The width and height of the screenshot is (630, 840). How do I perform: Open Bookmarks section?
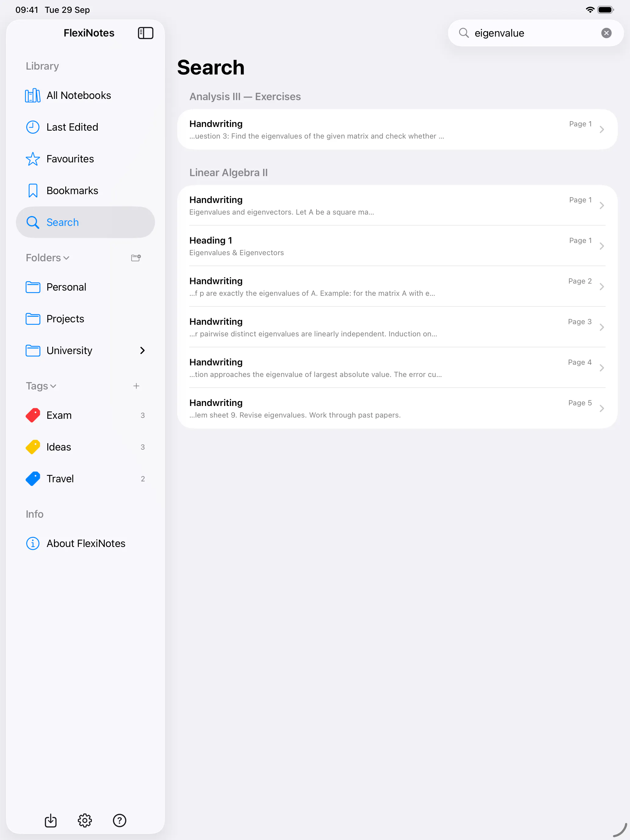coord(85,191)
